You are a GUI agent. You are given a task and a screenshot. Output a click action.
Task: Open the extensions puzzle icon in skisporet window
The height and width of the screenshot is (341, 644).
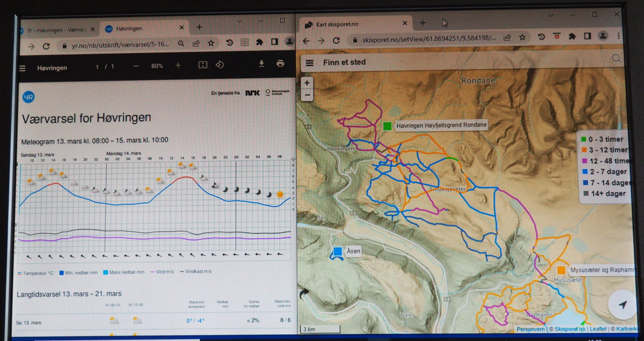[x=572, y=36]
